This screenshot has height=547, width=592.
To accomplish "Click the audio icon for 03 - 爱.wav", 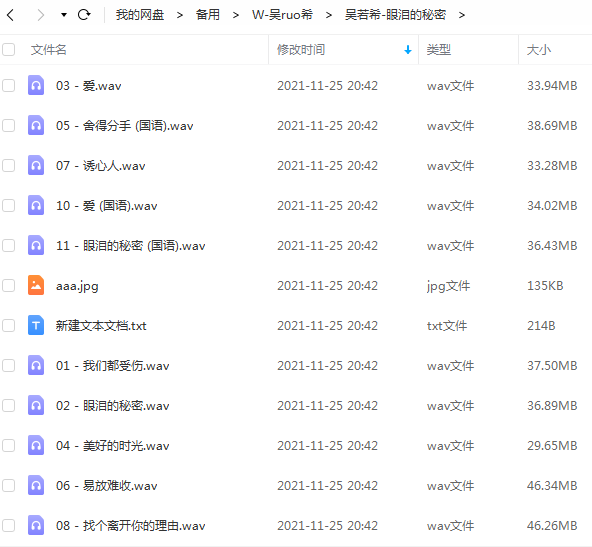I will click(36, 85).
